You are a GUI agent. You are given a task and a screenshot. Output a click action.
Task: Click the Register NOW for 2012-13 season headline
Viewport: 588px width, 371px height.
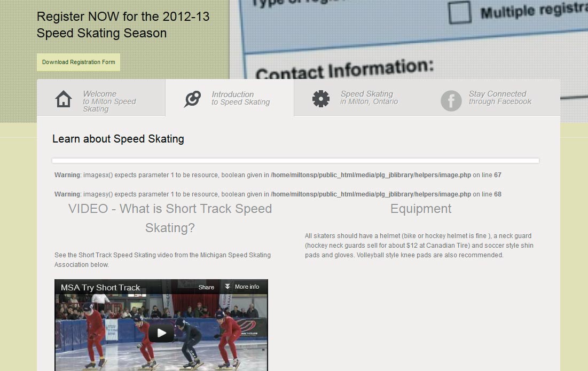[123, 25]
